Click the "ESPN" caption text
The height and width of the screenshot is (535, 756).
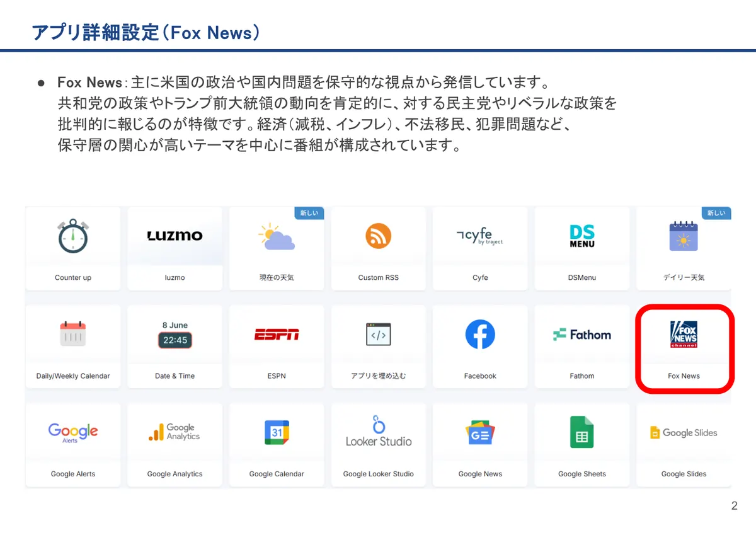[x=277, y=376]
